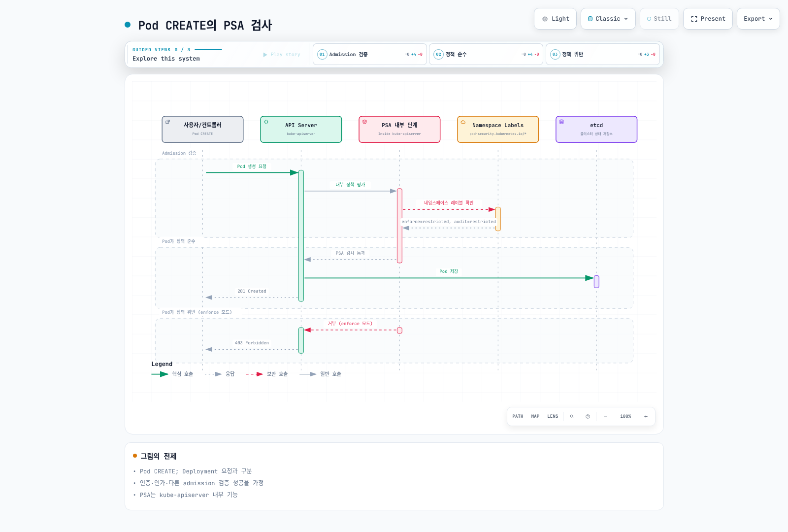Click the Present fullscreen button

[708, 19]
